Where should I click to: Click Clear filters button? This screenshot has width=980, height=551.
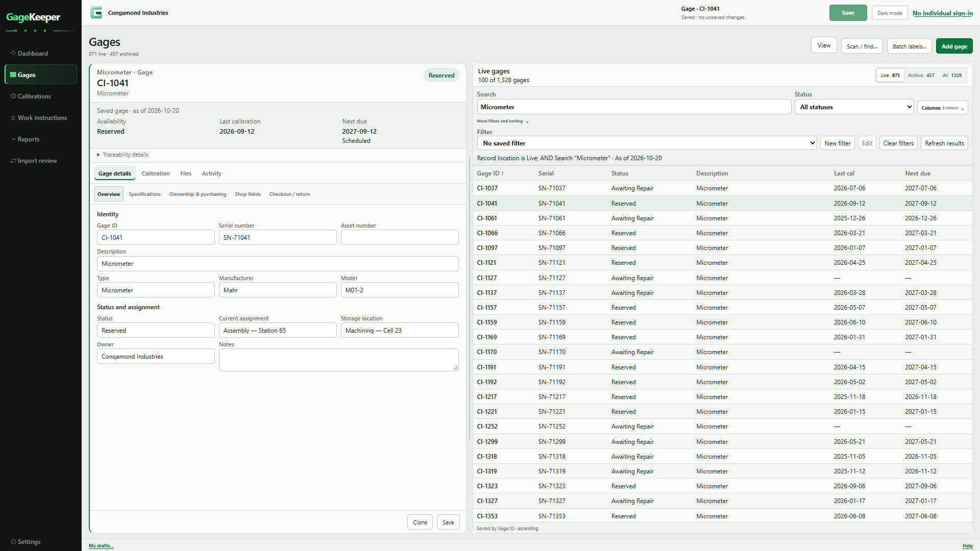(x=898, y=143)
